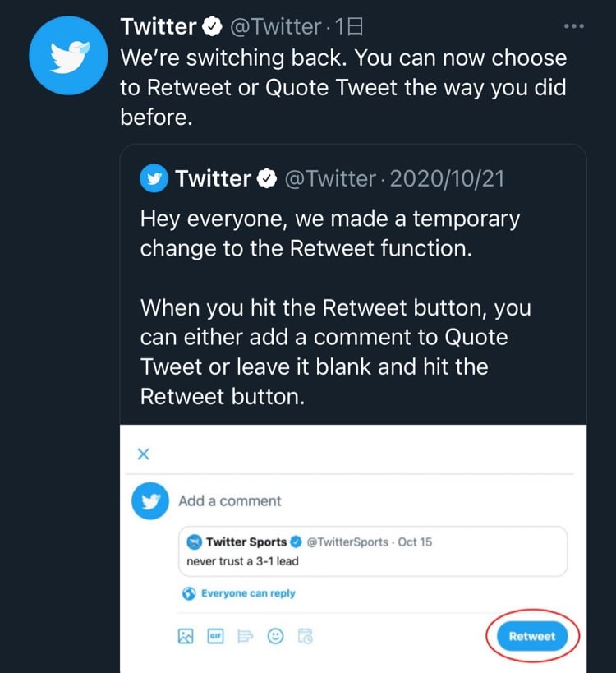This screenshot has width=616, height=673.
Task: Click the add image icon
Action: (x=186, y=635)
